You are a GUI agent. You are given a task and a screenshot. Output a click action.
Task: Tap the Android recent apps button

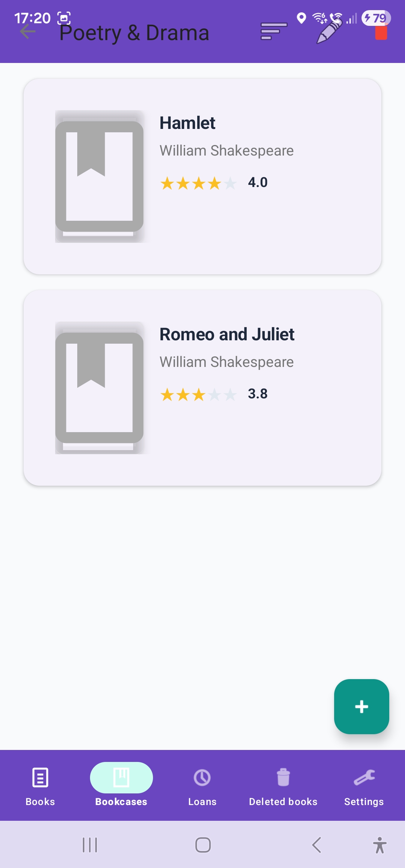pyautogui.click(x=90, y=845)
